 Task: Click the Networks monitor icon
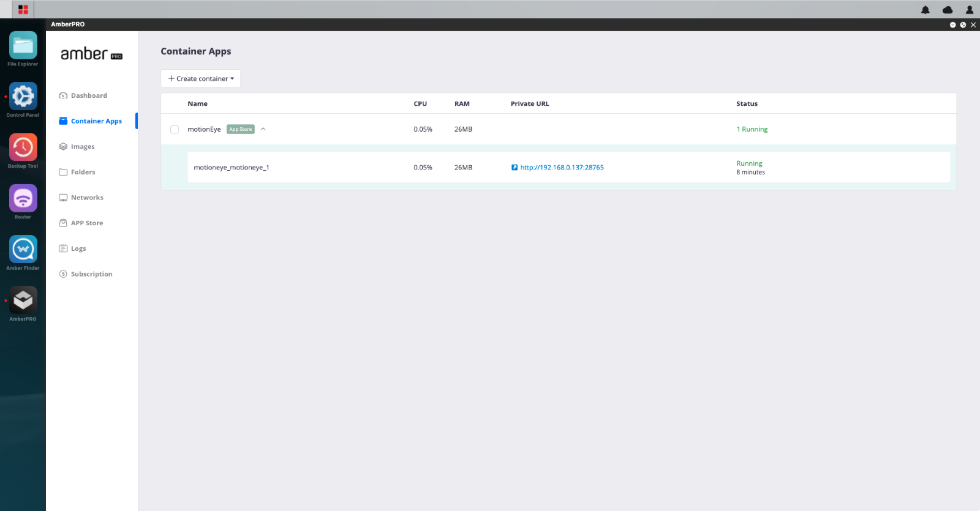(63, 198)
